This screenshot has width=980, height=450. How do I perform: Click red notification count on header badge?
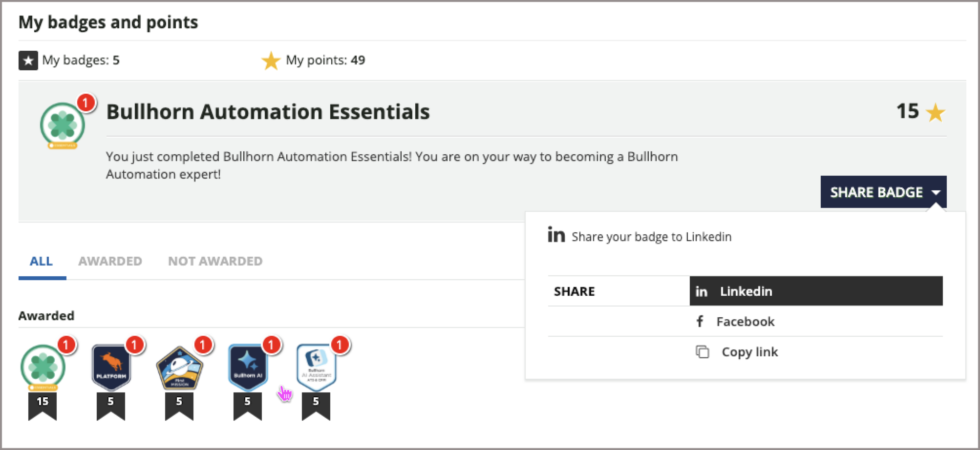point(86,102)
